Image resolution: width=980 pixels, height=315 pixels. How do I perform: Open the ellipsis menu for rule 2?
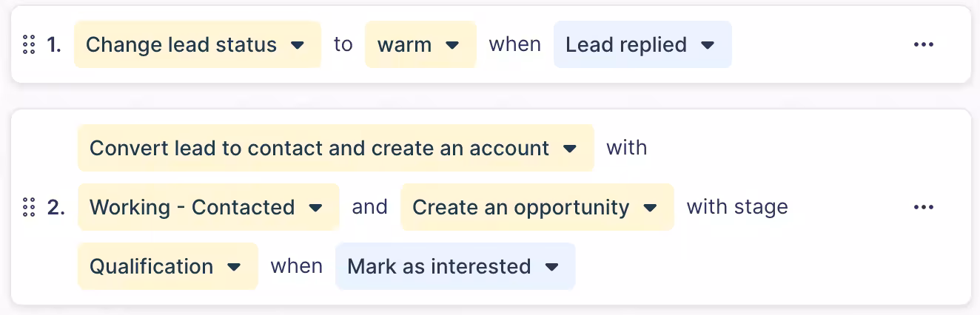pos(923,207)
